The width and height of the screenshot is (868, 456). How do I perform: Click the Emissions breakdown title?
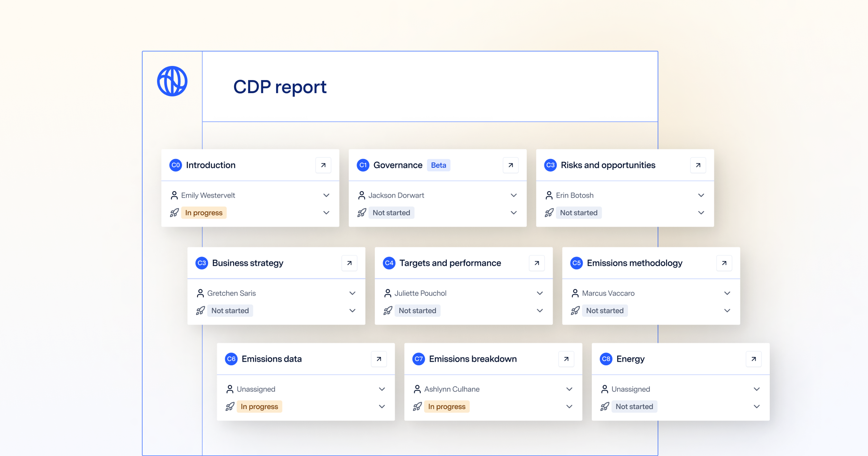(473, 359)
